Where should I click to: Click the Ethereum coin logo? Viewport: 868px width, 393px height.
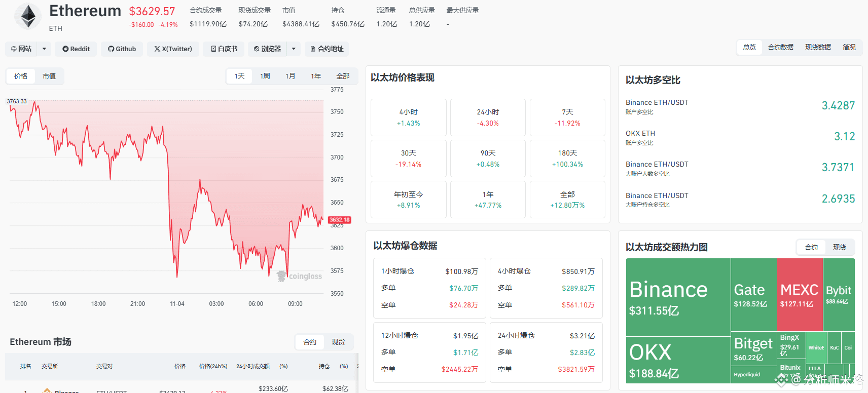[28, 16]
